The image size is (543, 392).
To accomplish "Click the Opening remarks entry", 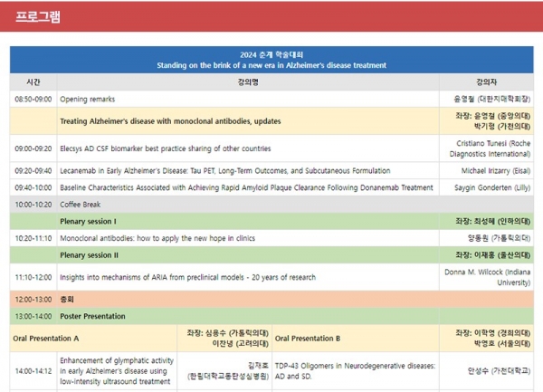I will point(87,99).
